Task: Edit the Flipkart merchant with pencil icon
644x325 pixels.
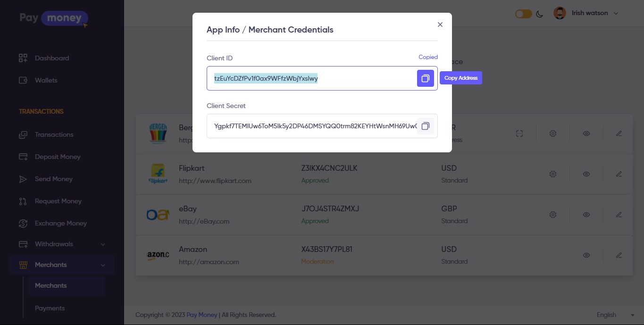Action: coord(619,174)
